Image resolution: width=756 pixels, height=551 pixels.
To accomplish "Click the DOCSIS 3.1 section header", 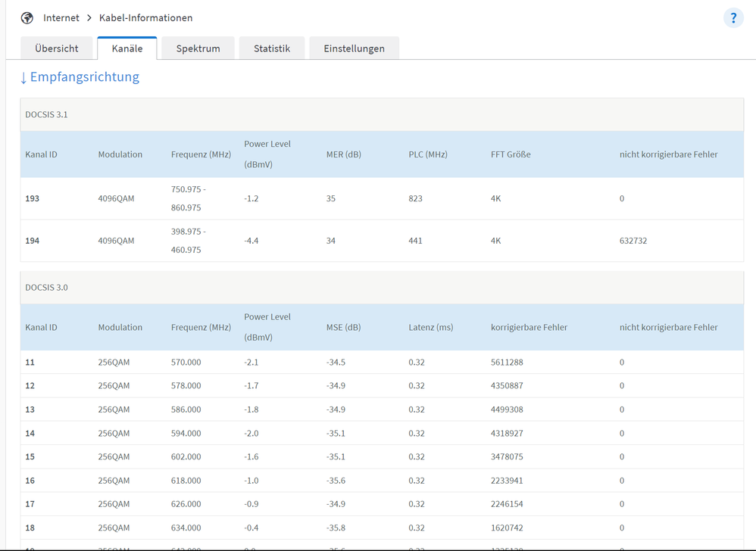I will 47,114.
